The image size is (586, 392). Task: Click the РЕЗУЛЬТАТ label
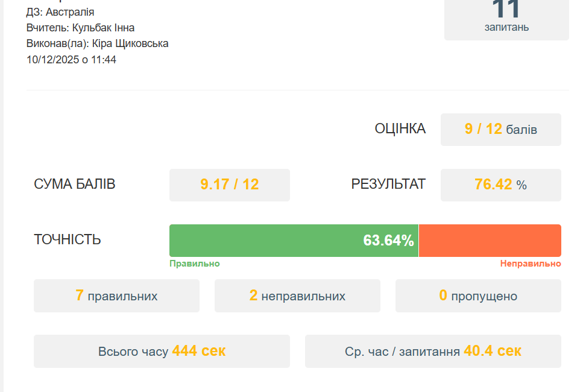click(388, 185)
